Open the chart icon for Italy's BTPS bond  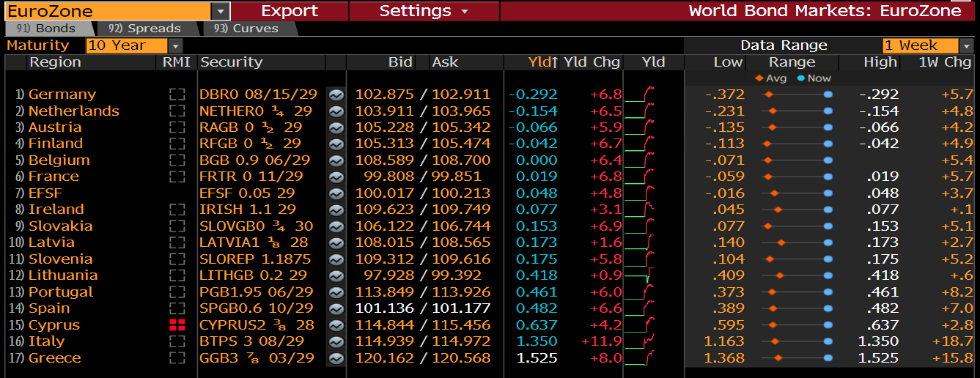pyautogui.click(x=336, y=341)
